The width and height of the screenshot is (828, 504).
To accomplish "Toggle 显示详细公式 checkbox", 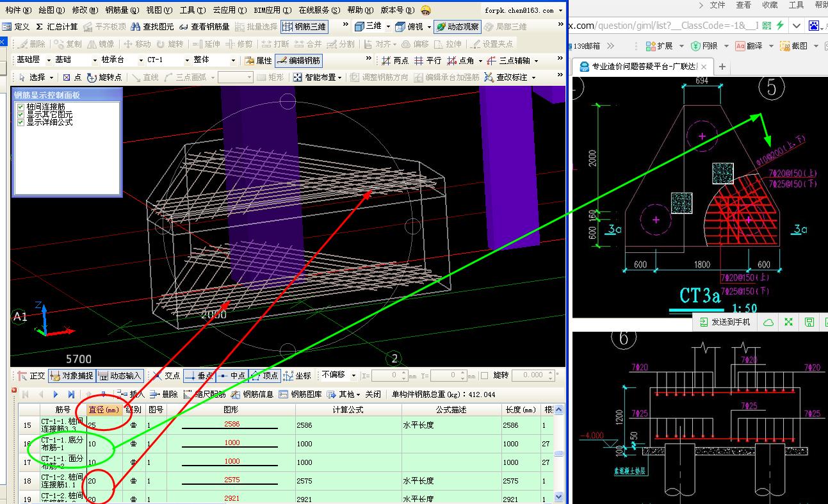I will click(x=21, y=122).
